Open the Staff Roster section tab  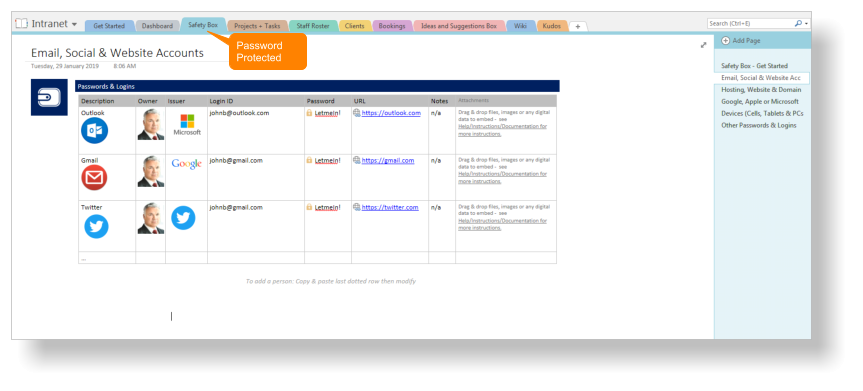click(x=313, y=26)
